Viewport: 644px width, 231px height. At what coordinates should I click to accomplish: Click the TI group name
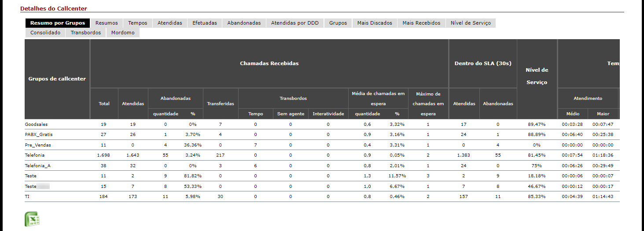click(x=27, y=196)
